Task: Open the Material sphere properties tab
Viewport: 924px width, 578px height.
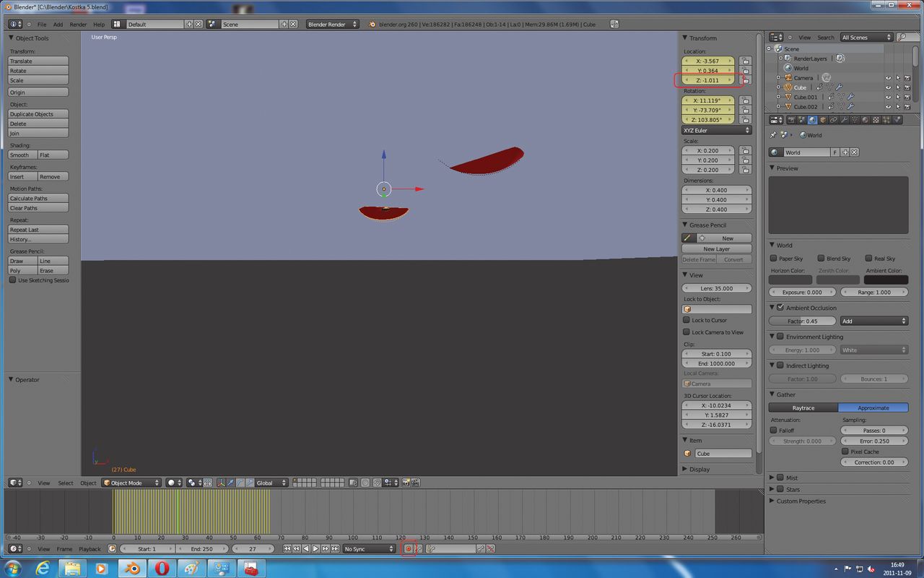Action: point(865,120)
